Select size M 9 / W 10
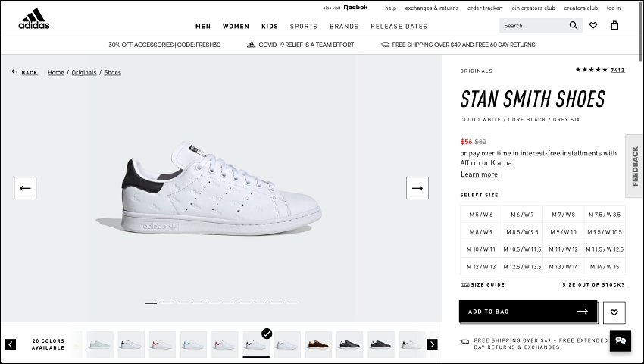Screen dimensions: 644x364 [x=563, y=232]
